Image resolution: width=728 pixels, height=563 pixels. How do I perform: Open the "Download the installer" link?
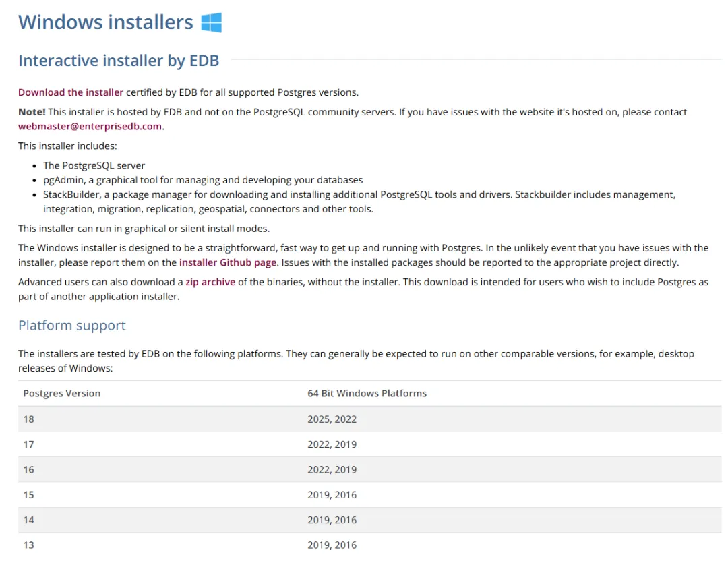(71, 92)
